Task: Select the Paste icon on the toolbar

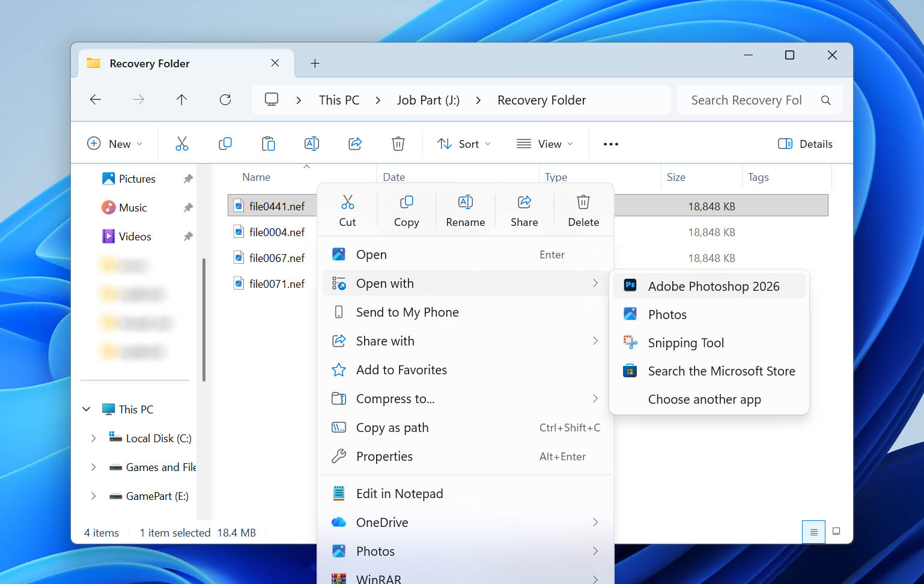Action: tap(269, 144)
